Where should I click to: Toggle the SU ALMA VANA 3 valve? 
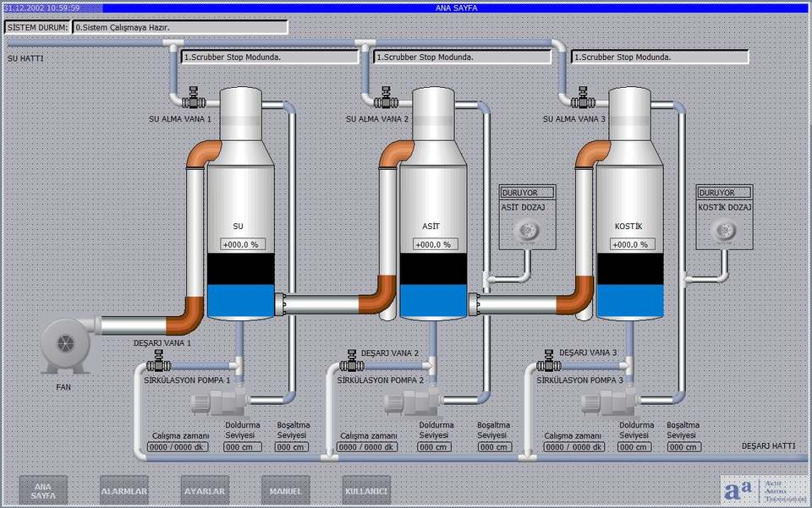coord(583,99)
